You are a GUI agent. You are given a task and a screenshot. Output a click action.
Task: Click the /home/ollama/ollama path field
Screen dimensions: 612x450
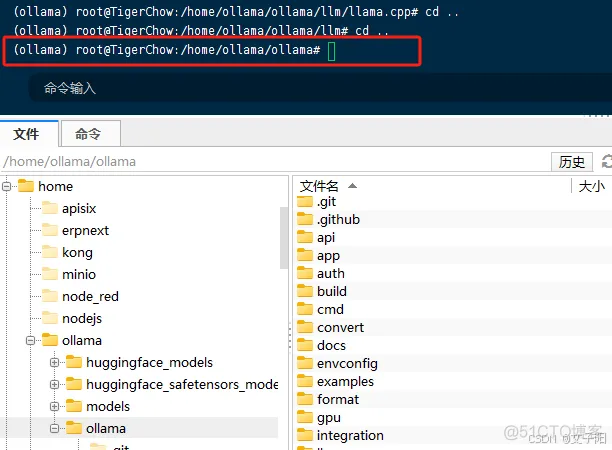pos(273,162)
